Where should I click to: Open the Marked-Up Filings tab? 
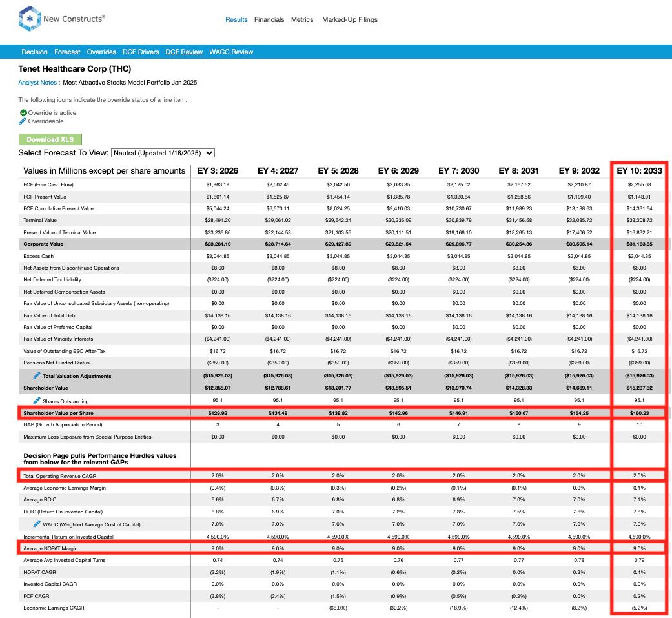coord(350,20)
